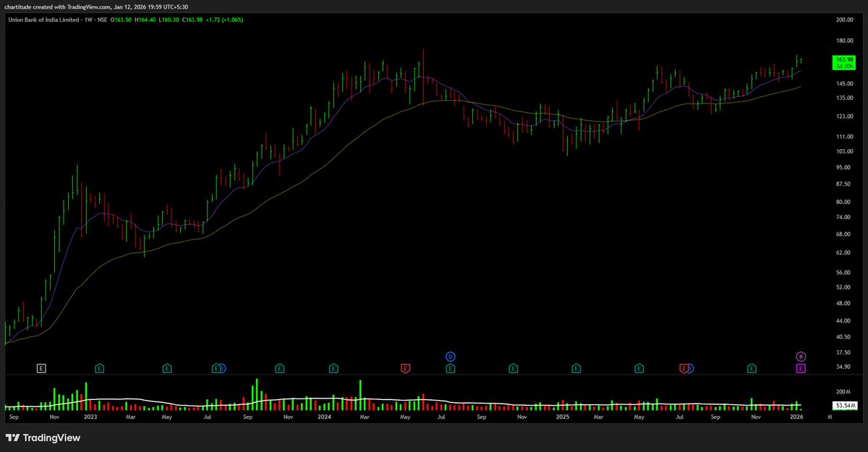Click the '34.90' price axis label
The image size is (868, 452).
pos(845,368)
